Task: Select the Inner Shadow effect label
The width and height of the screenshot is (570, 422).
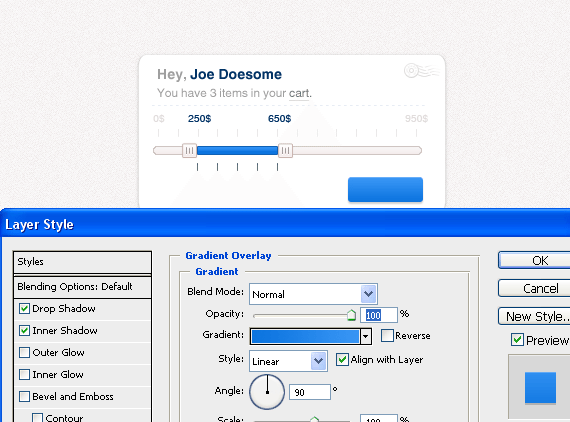Action: click(x=65, y=330)
